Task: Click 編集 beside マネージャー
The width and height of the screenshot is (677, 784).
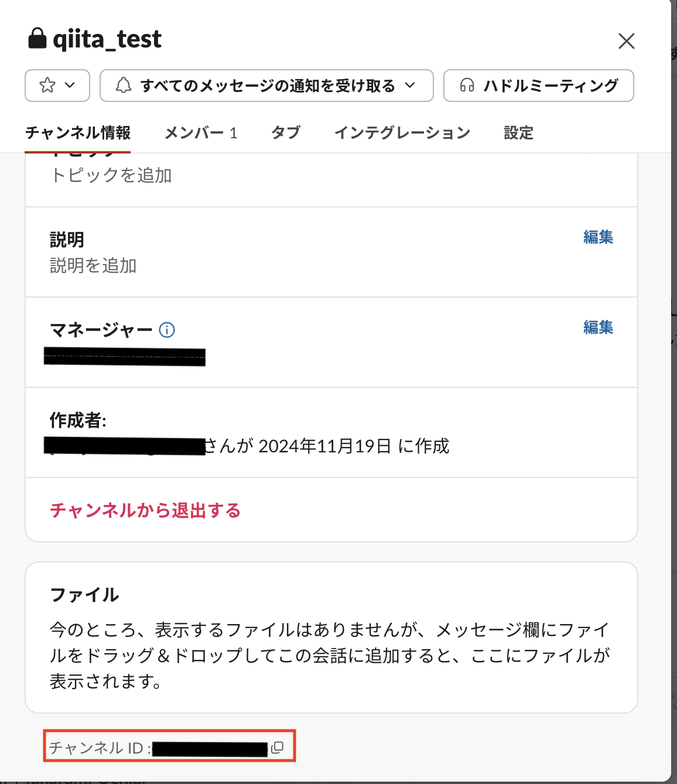Action: point(598,328)
